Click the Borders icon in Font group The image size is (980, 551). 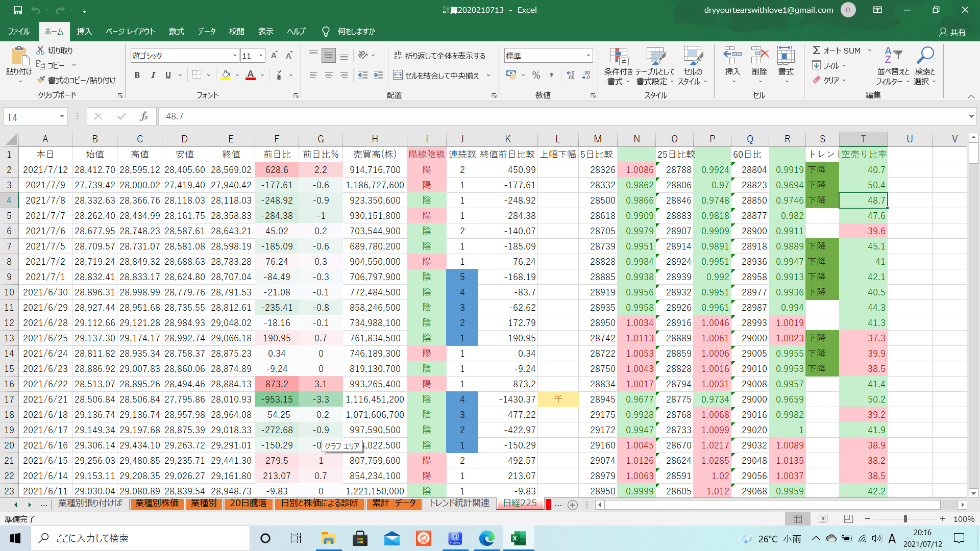click(x=197, y=76)
